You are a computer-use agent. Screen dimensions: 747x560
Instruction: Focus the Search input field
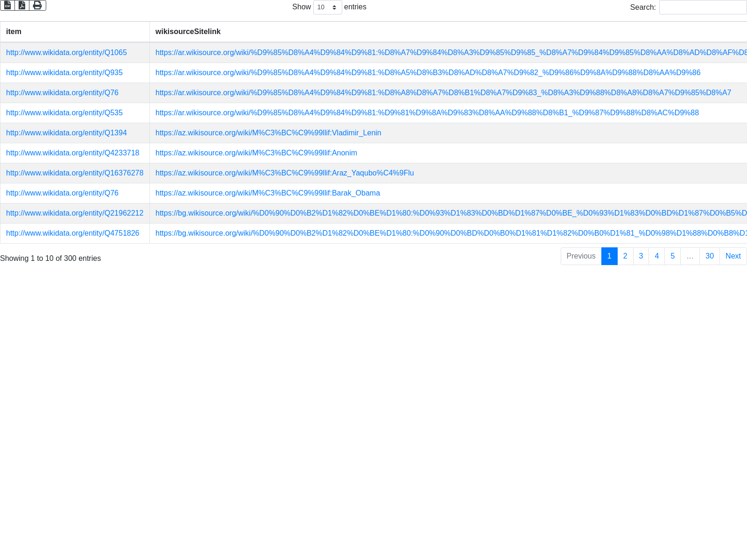click(x=703, y=7)
